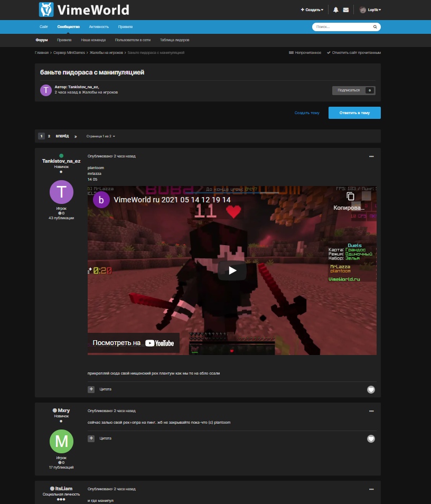The width and height of the screenshot is (431, 504).
Task: Open the messages envelope icon
Action: tap(346, 10)
